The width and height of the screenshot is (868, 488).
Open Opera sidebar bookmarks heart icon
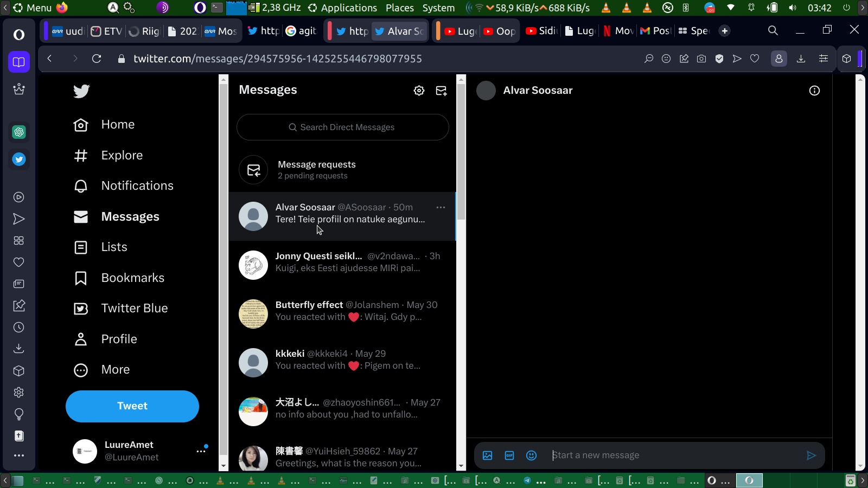19,262
